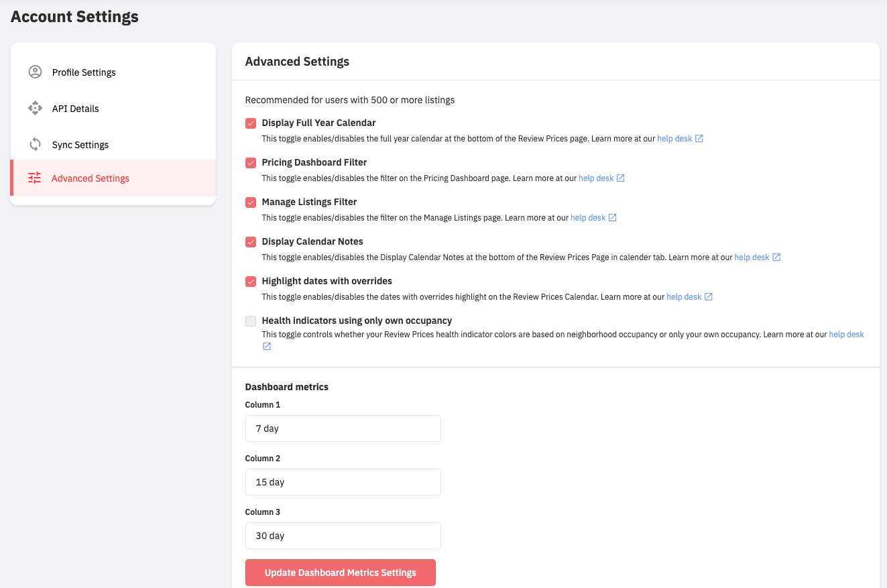Click external-link icon after Display Full Year Calendar help desk
887x588 pixels.
699,139
